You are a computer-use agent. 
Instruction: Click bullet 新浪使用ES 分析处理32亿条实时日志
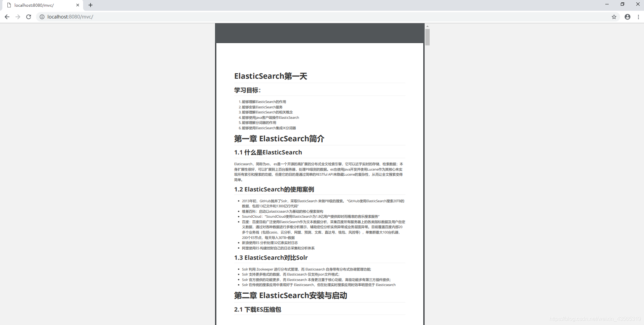270,243
